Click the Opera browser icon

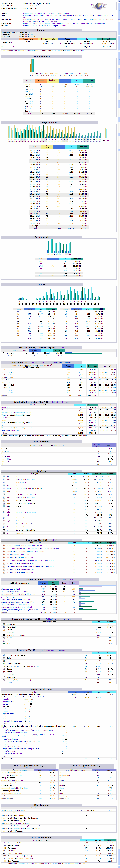pyautogui.click(x=4, y=669)
